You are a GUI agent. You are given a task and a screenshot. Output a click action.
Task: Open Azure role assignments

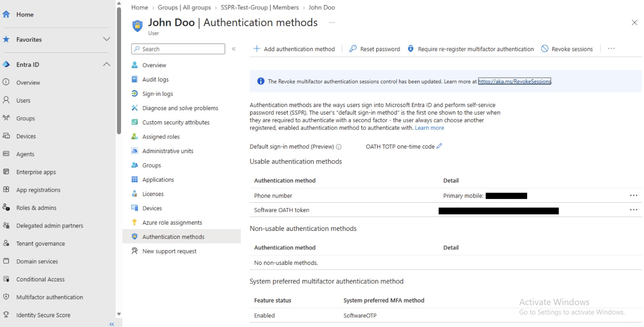pyautogui.click(x=172, y=222)
